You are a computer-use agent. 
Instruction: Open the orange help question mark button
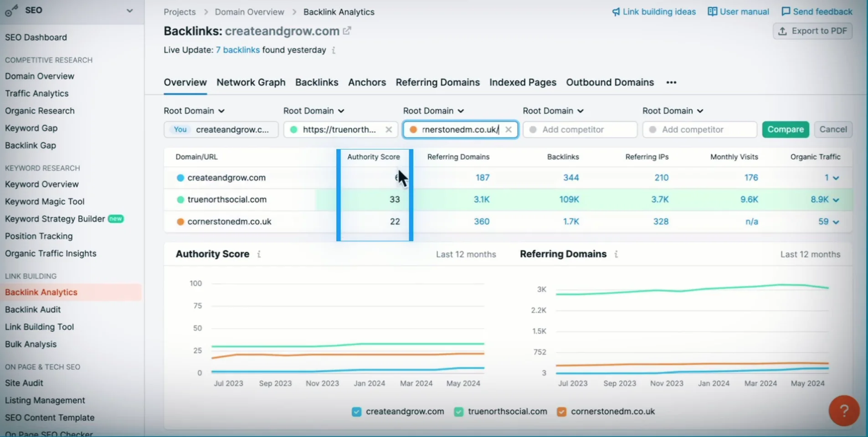tap(844, 411)
